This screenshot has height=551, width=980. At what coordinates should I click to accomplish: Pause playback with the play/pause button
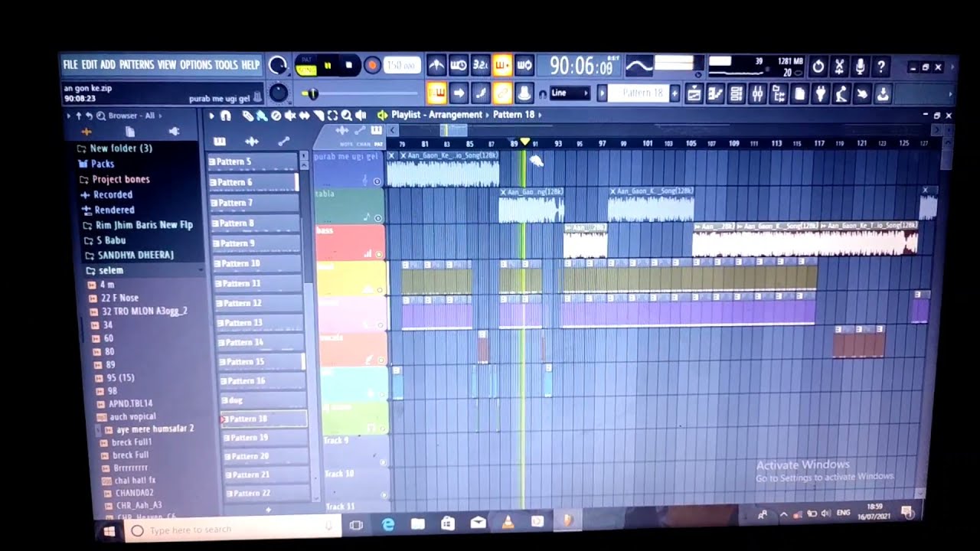pyautogui.click(x=327, y=66)
